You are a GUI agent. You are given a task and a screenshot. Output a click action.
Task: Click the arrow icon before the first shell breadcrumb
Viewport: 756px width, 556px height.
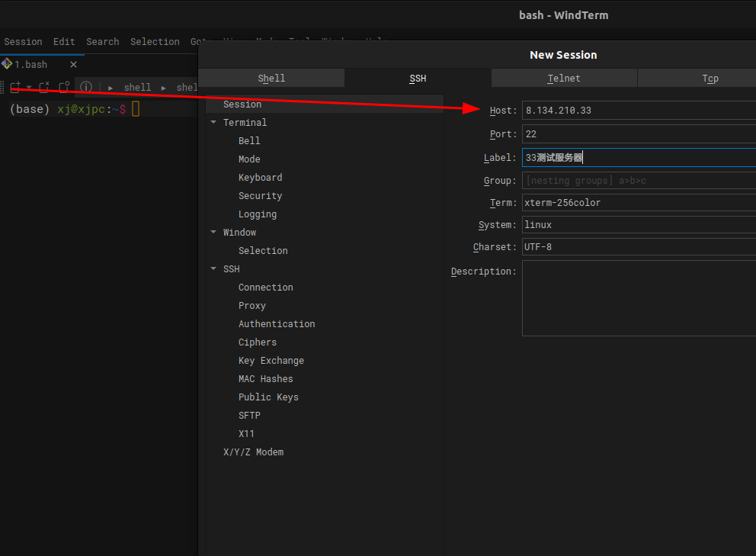point(111,87)
